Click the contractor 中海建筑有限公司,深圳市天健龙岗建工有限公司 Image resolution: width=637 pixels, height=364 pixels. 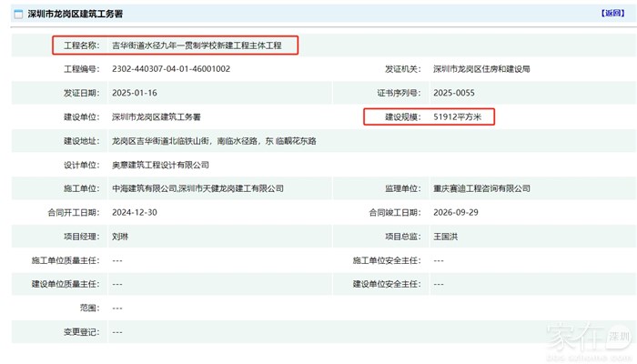pos(197,188)
